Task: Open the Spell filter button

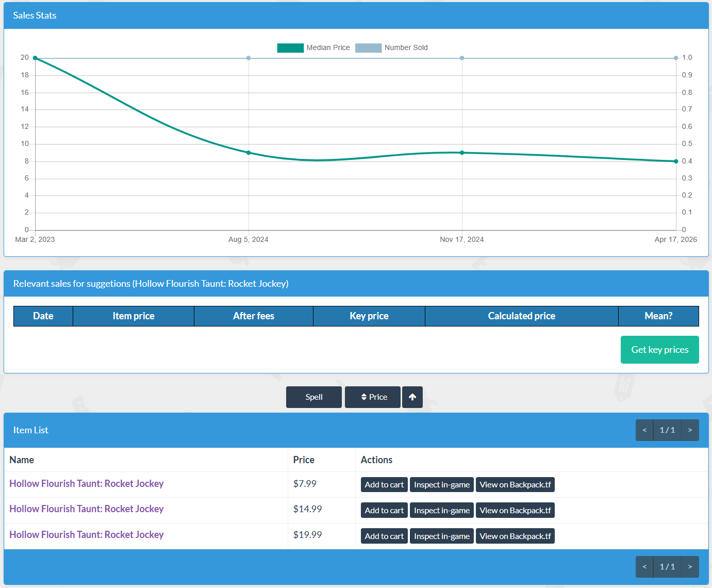Action: 313,397
